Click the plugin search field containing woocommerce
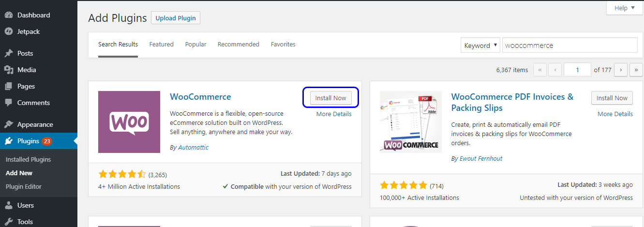The image size is (644, 227). click(x=570, y=45)
